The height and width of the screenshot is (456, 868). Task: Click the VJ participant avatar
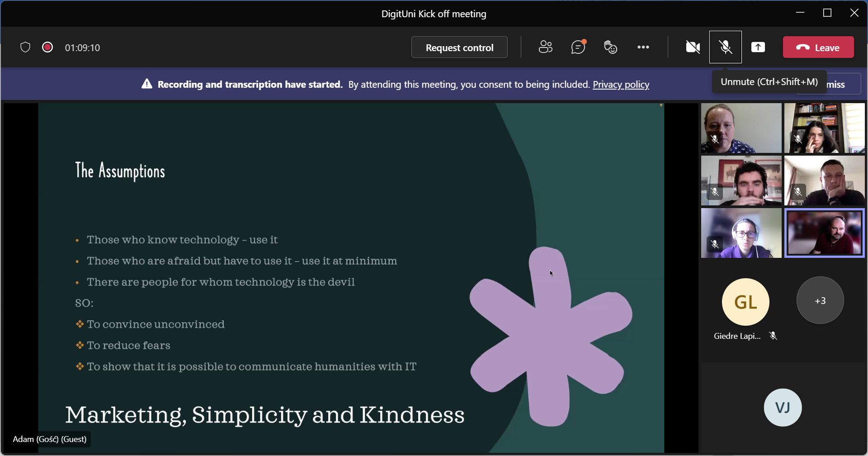click(x=783, y=408)
